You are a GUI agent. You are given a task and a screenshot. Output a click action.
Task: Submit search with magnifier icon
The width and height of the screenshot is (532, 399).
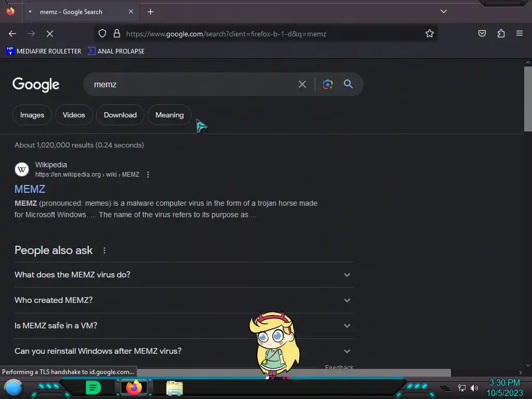tap(348, 84)
